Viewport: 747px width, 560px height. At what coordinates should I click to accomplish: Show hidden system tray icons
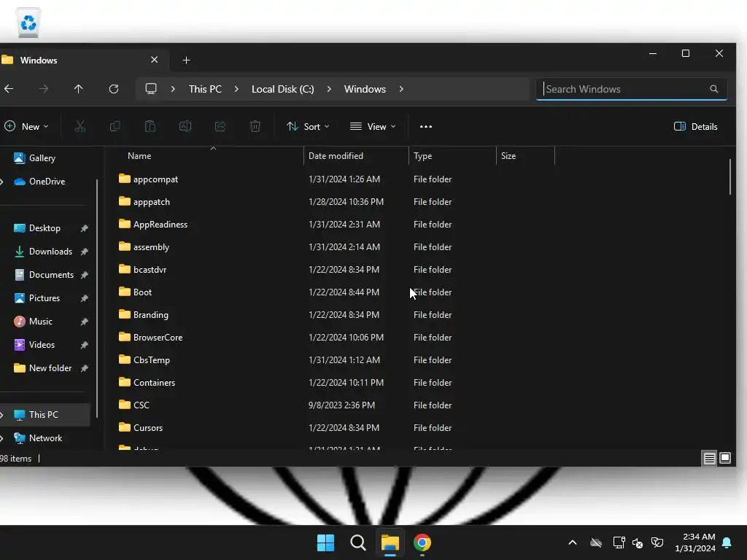click(573, 542)
